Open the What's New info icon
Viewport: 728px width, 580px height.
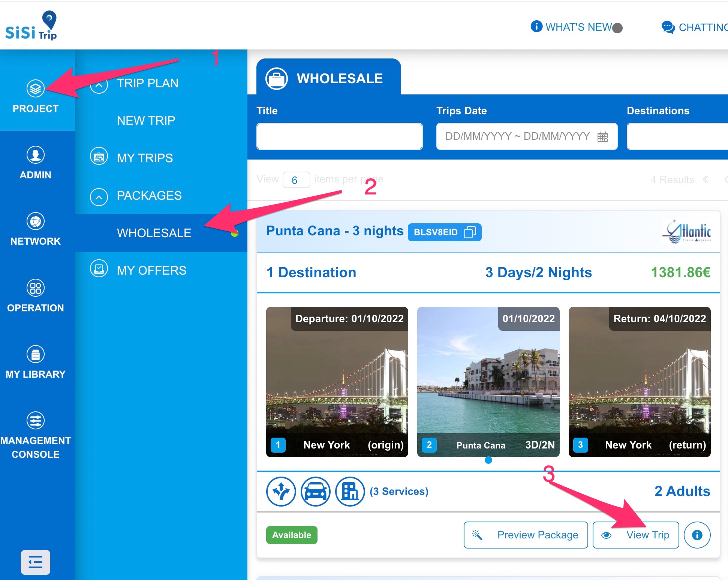point(536,27)
